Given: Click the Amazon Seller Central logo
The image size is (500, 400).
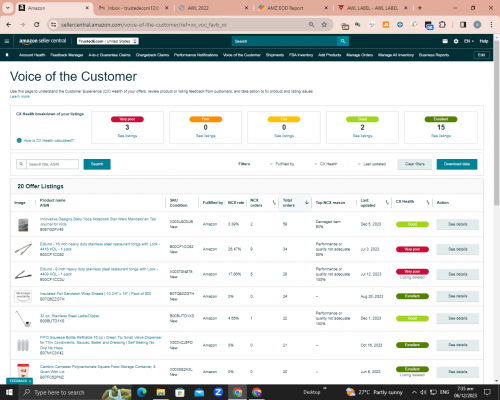Looking at the screenshot, I should [x=43, y=41].
